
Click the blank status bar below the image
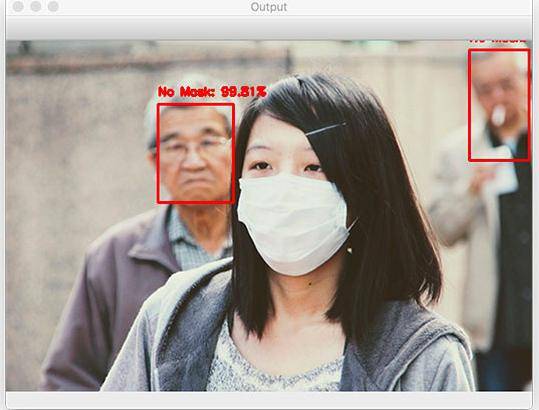269,399
